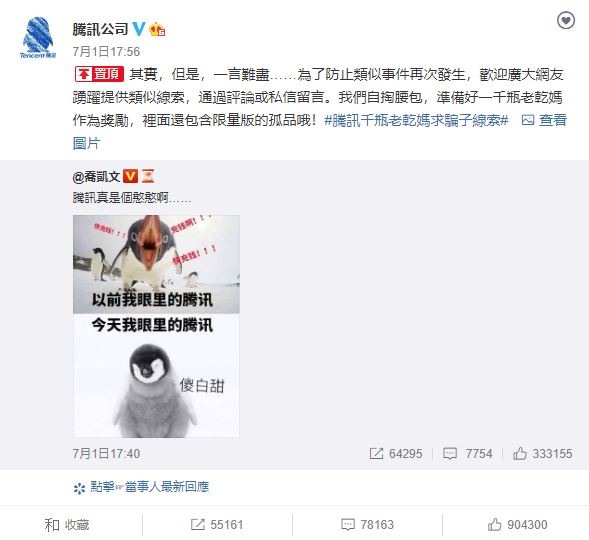Open the quoted post's 7754 comments
The height and width of the screenshot is (540, 589).
pos(467,454)
